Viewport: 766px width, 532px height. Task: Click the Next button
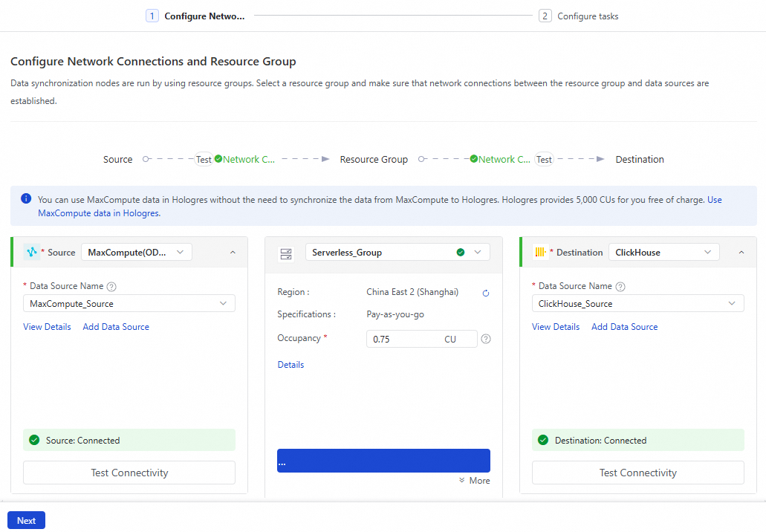(26, 520)
